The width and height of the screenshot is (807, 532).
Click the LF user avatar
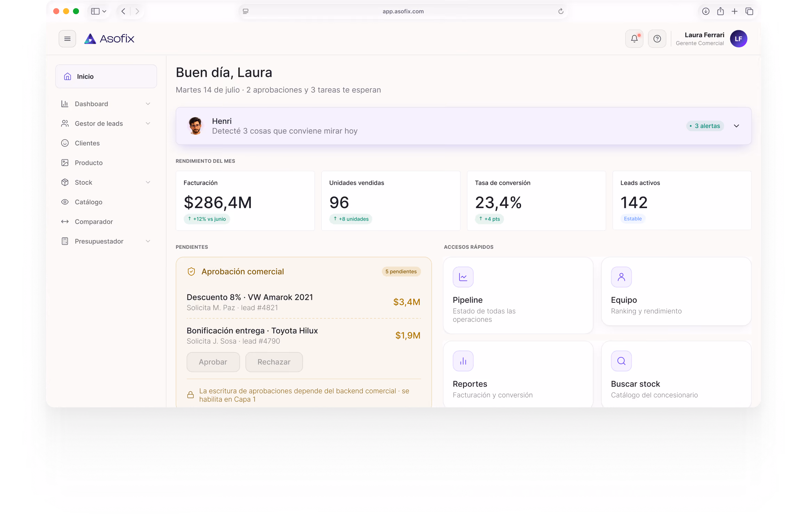738,39
